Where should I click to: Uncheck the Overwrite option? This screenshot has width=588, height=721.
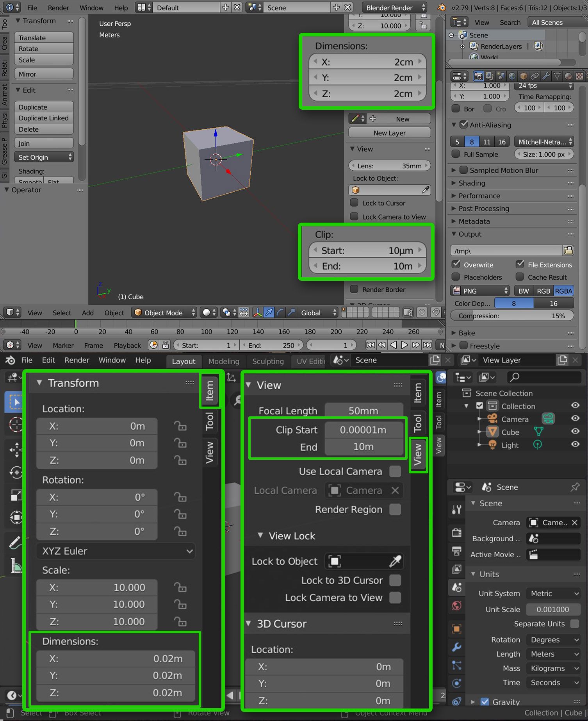tap(456, 264)
